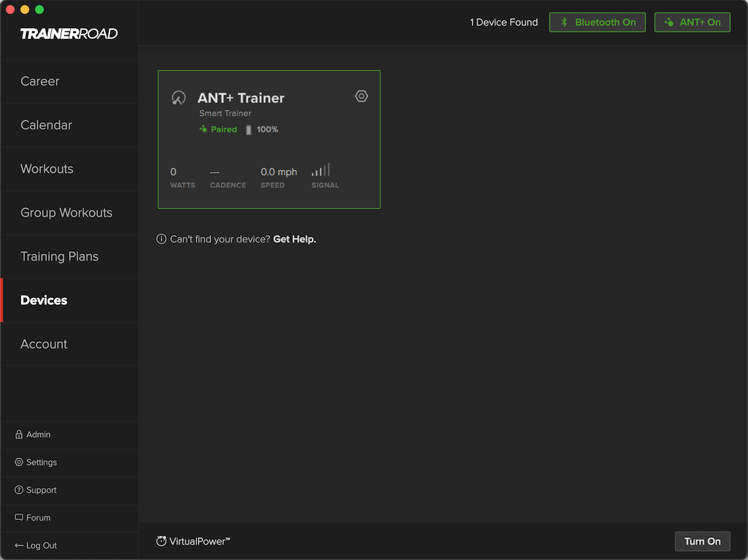Open Training Plans
The width and height of the screenshot is (748, 560).
[69, 256]
